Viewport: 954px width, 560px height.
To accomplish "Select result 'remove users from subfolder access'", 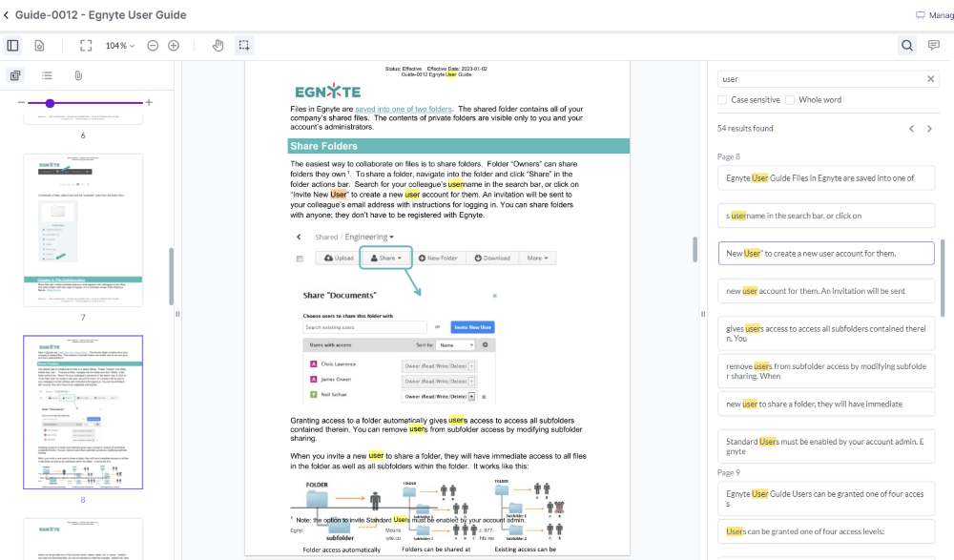I will [826, 371].
